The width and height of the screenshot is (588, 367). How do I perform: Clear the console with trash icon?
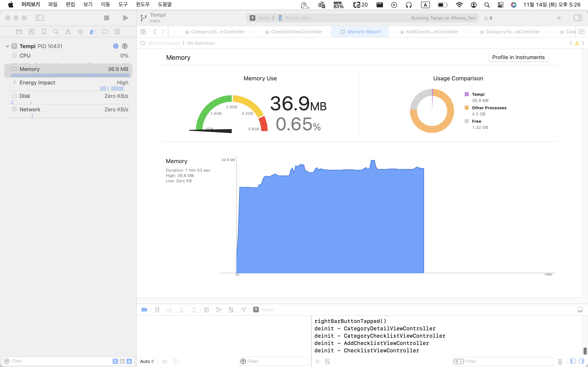click(560, 361)
